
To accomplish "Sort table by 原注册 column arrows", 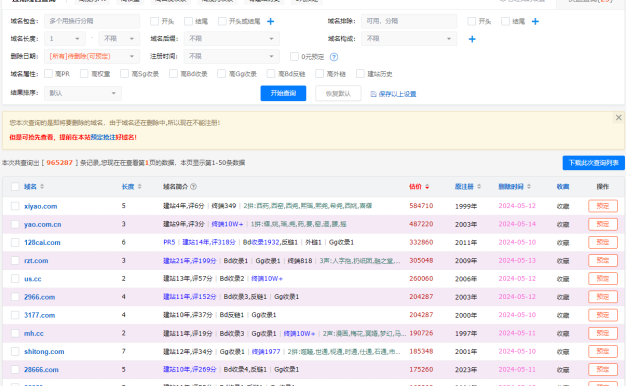I will click(x=479, y=186).
